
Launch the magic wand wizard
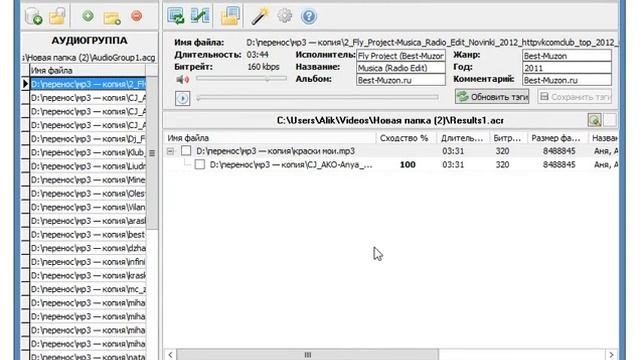coord(259,16)
